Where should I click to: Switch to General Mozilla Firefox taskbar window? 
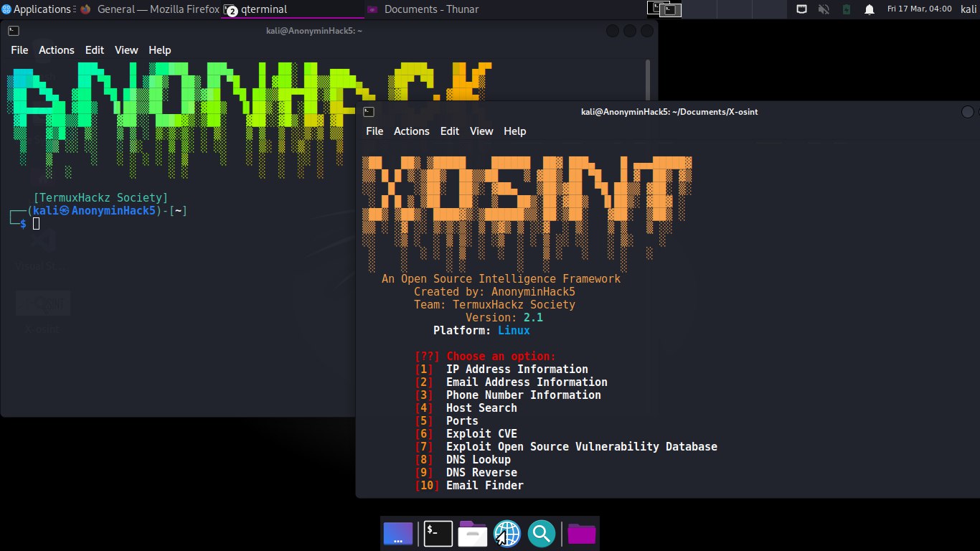pyautogui.click(x=149, y=9)
